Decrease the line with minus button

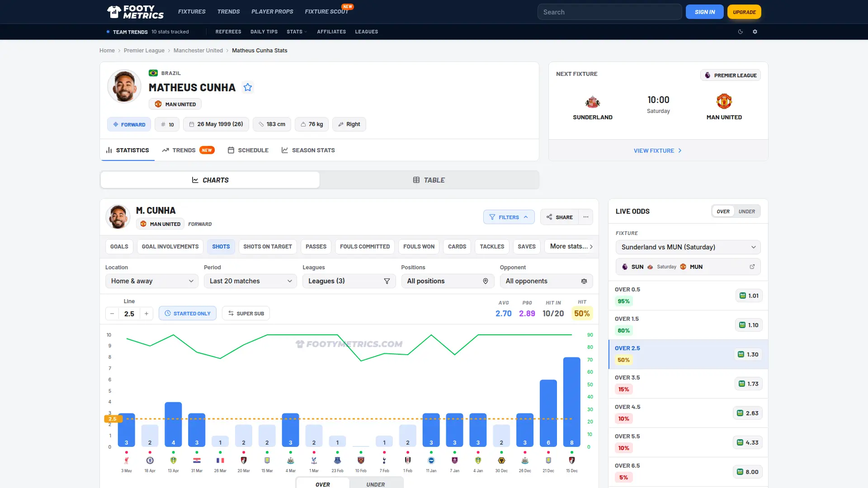pos(112,314)
